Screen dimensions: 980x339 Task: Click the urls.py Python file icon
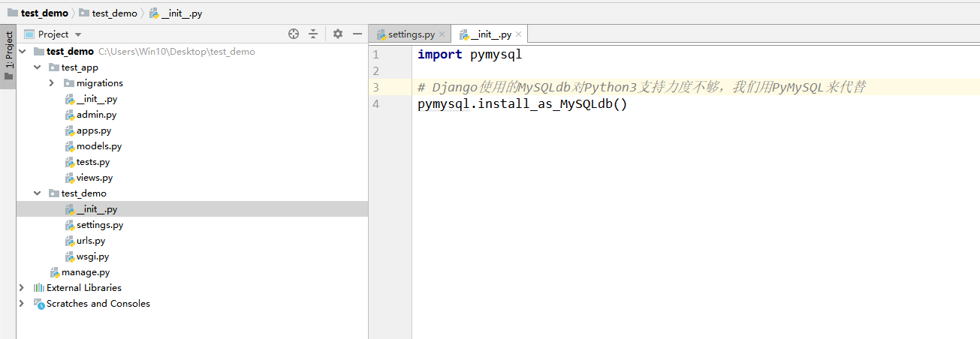coord(70,241)
